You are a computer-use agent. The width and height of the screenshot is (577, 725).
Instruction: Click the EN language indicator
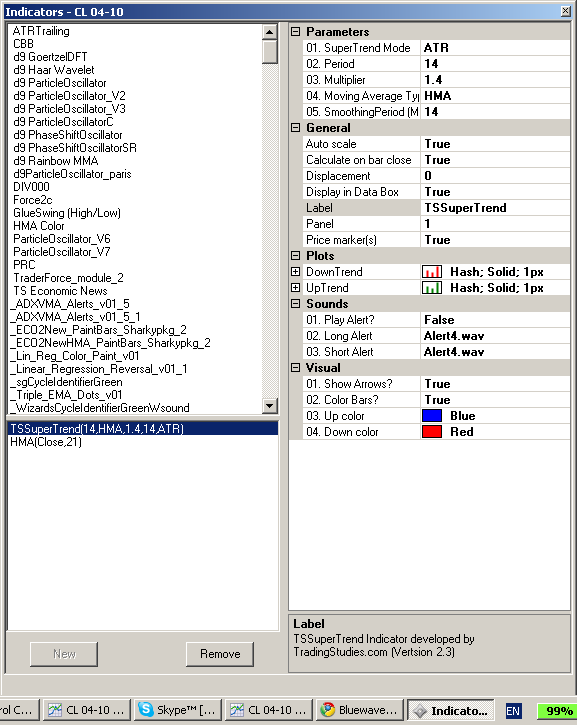(x=513, y=711)
